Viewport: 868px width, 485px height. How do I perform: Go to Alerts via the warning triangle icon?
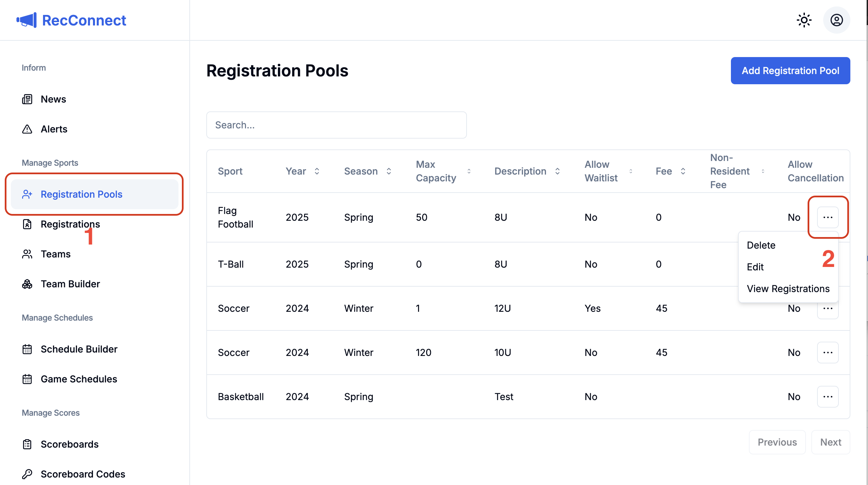27,129
